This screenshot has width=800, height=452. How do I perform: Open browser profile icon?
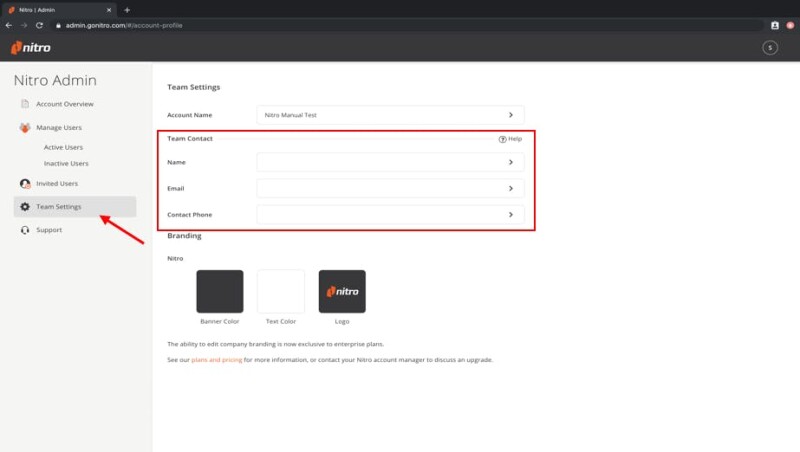pyautogui.click(x=774, y=25)
